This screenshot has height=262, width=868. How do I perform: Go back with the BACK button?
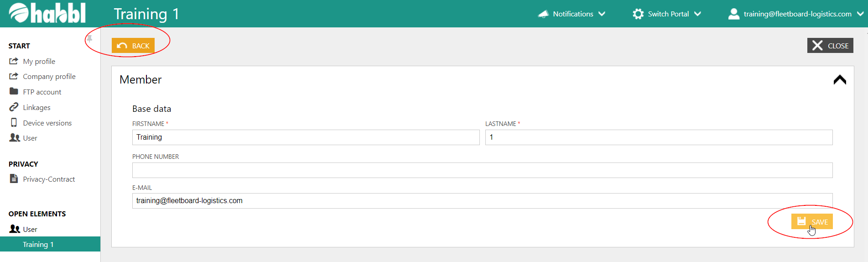pos(133,46)
